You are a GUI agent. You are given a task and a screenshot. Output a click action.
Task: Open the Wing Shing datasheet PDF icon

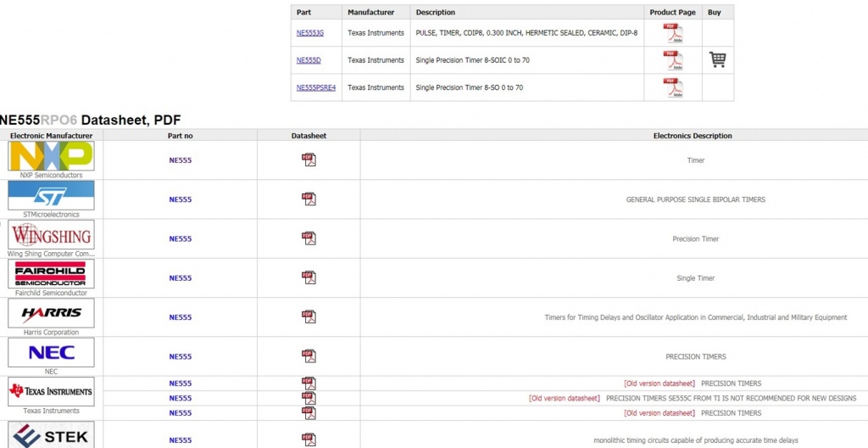pos(309,238)
